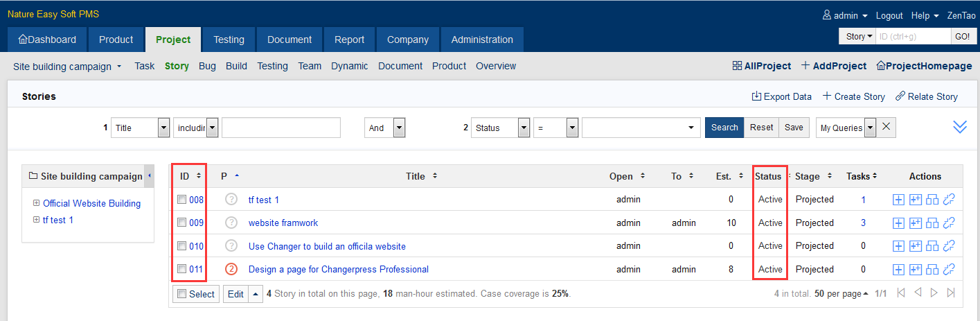Go to the next page using the pager arrow

(x=934, y=293)
